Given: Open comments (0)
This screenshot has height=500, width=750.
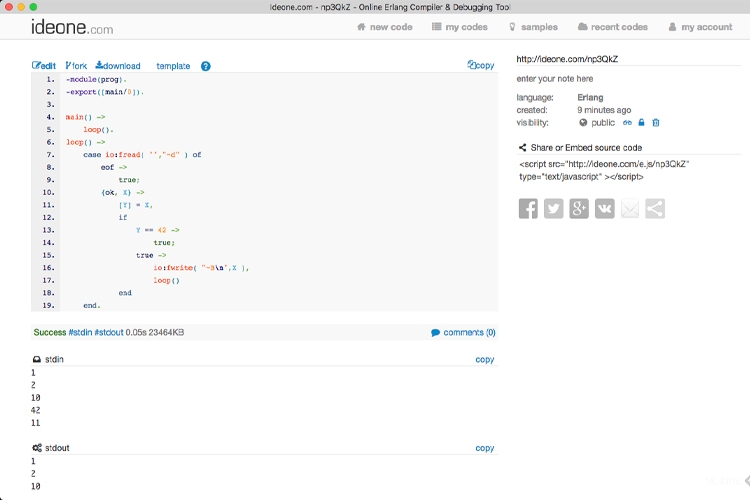Looking at the screenshot, I should point(463,332).
